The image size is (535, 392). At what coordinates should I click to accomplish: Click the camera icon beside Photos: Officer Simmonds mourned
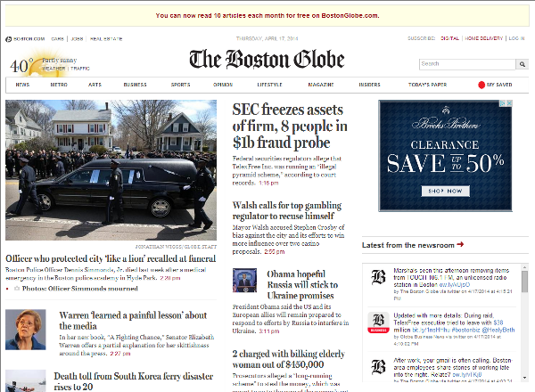tap(17, 289)
